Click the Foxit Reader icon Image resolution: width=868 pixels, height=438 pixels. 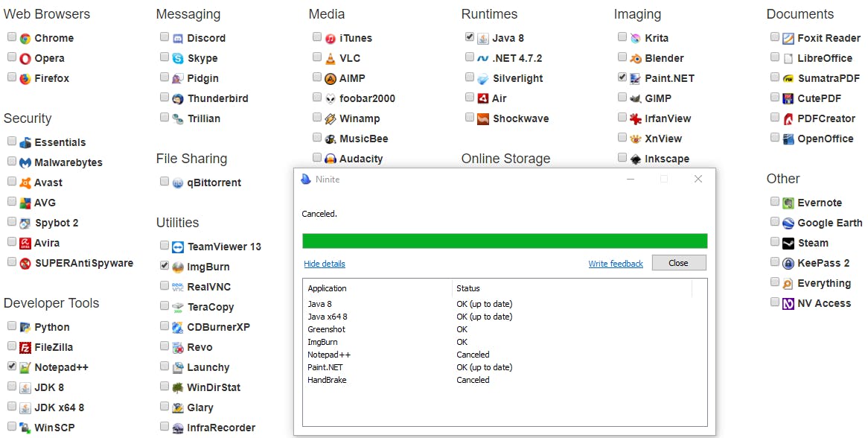pyautogui.click(x=788, y=39)
